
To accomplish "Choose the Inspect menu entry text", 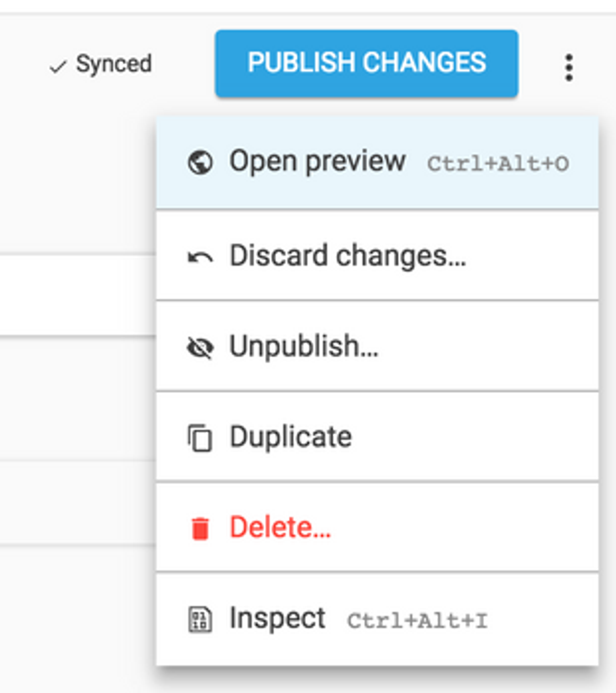I will [277, 618].
